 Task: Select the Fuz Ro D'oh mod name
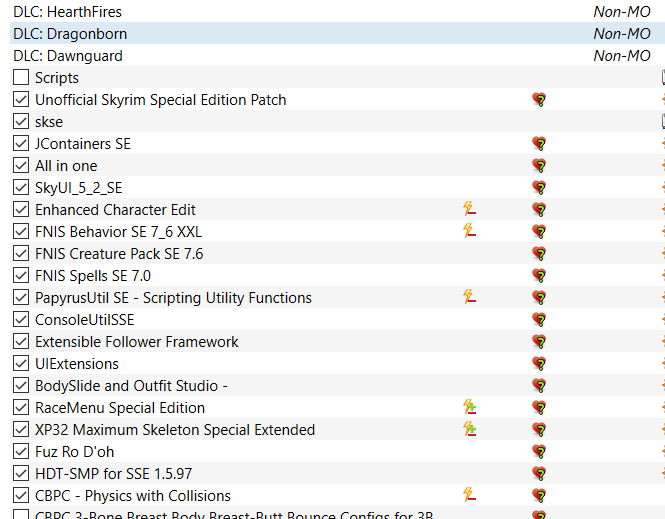74,452
